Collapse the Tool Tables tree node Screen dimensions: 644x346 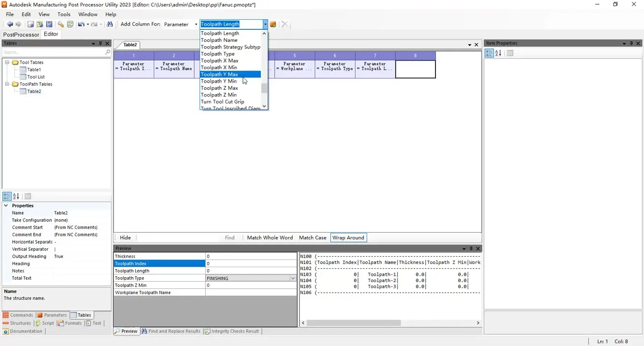pyautogui.click(x=7, y=62)
